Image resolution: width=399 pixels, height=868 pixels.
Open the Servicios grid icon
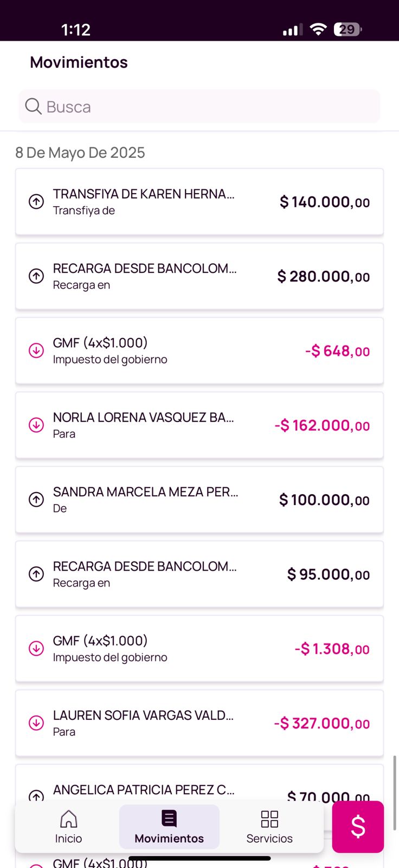pos(269,819)
